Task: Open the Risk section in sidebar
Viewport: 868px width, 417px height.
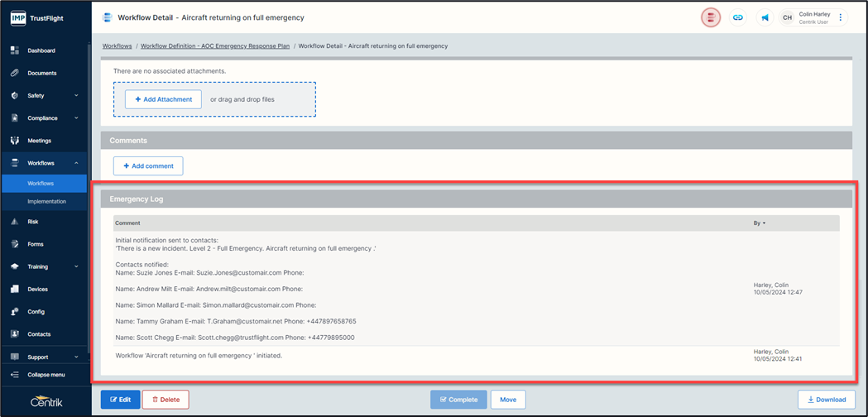Action: pyautogui.click(x=33, y=222)
